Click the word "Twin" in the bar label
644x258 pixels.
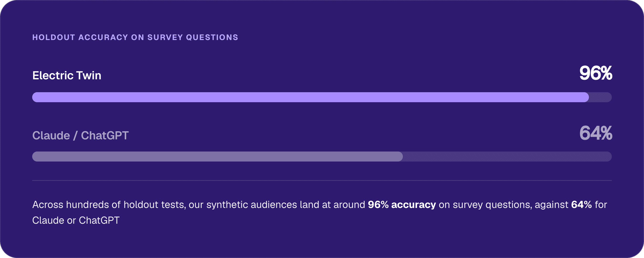(88, 76)
